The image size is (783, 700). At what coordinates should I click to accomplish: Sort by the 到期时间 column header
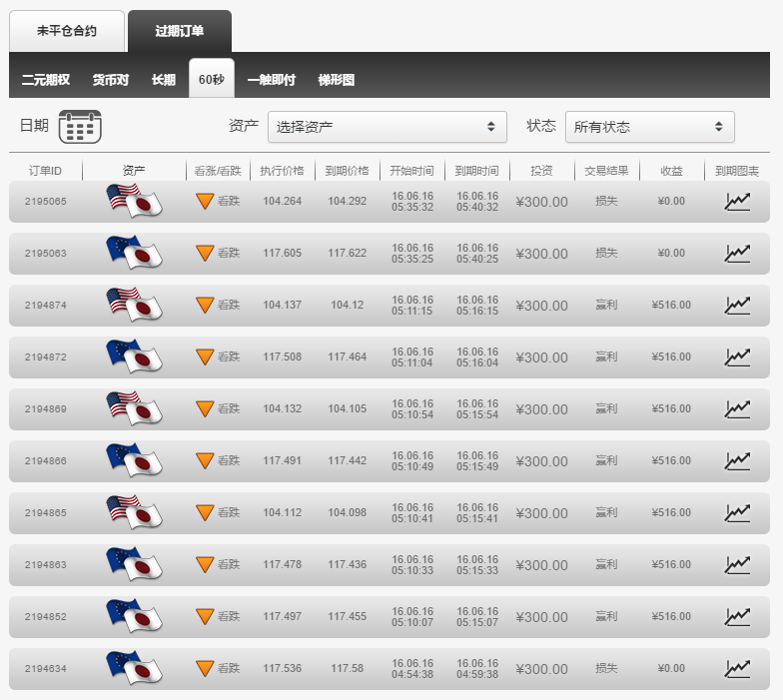point(477,171)
